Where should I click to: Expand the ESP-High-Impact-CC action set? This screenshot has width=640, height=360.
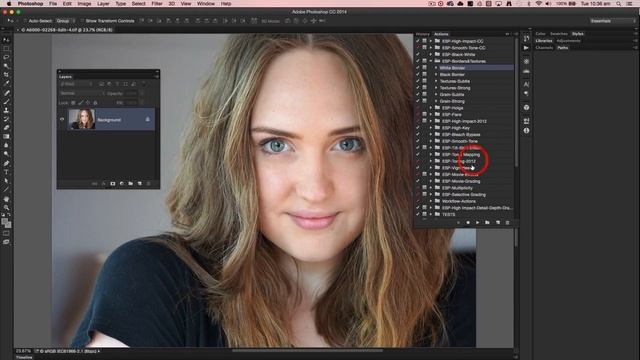[x=431, y=41]
